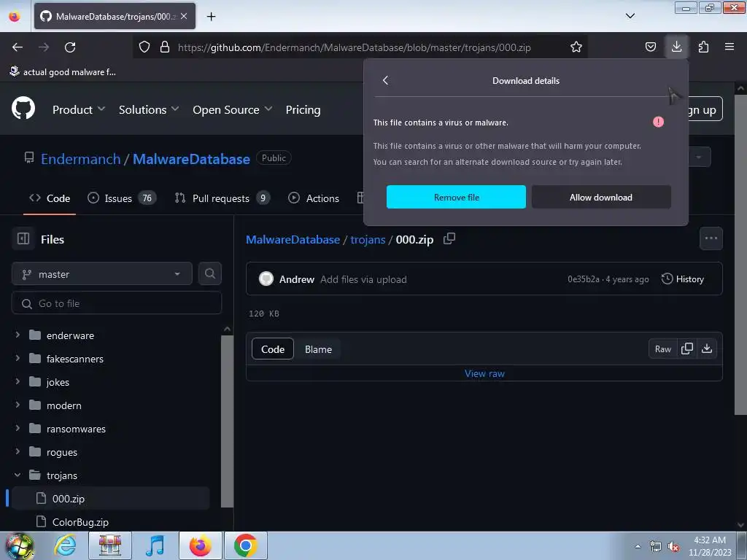The width and height of the screenshot is (747, 560).
Task: Click the file search magnifier button
Action: click(209, 274)
